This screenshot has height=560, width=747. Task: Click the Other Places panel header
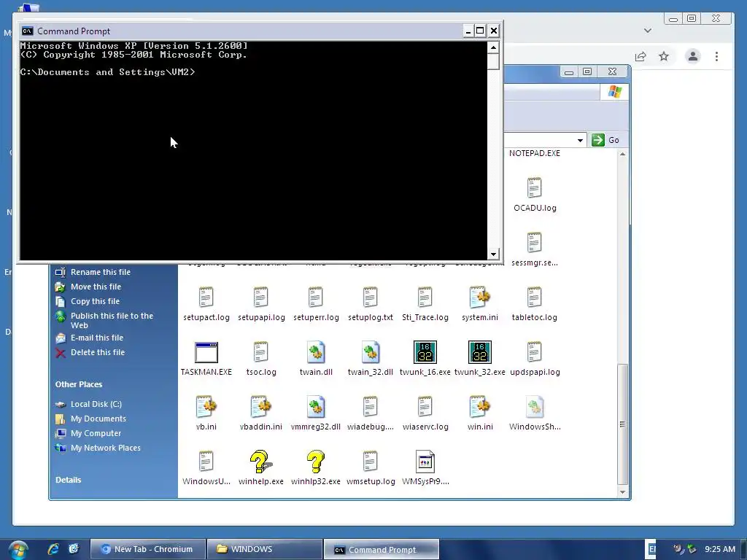tap(79, 384)
